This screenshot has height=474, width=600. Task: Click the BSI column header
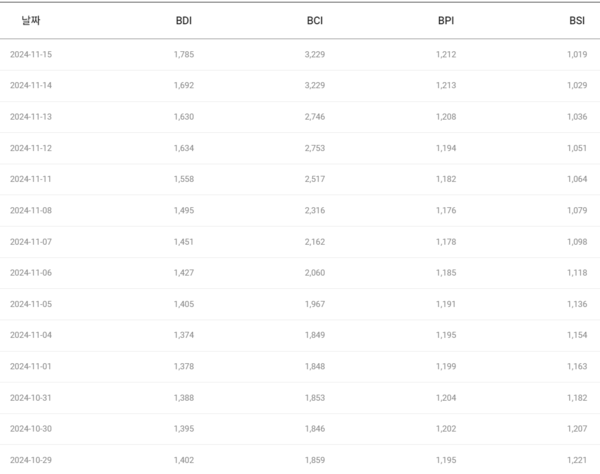coord(576,20)
